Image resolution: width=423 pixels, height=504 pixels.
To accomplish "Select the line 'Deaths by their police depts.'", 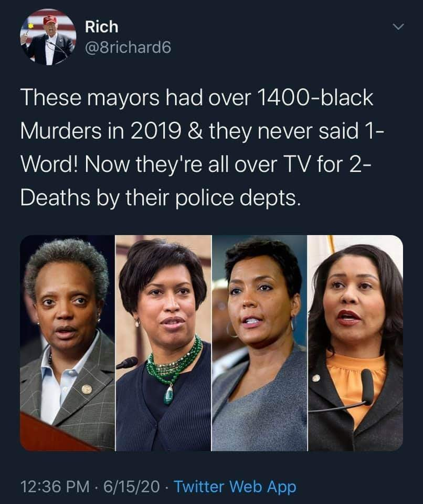I will 161,198.
